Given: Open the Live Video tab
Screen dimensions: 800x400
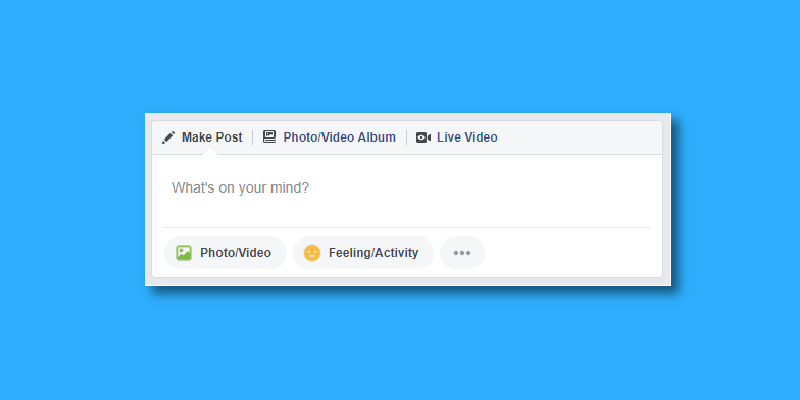Looking at the screenshot, I should point(467,138).
